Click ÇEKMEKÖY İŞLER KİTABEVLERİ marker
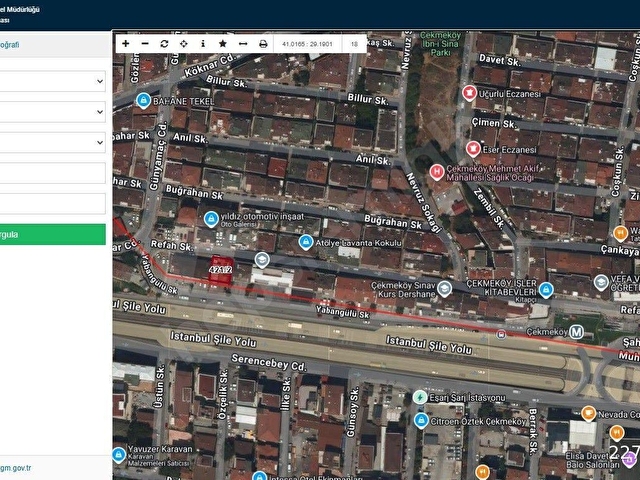This screenshot has width=640, height=480. tap(546, 290)
